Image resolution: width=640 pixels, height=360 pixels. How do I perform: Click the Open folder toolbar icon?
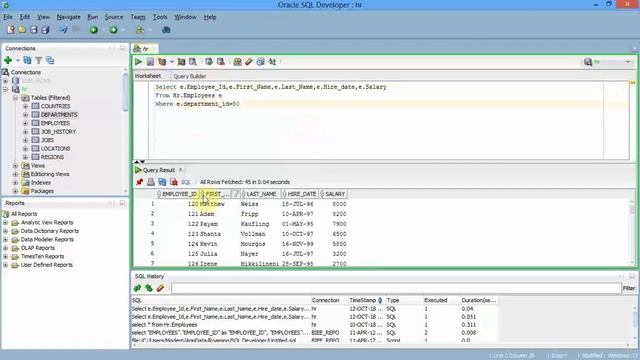[x=22, y=30]
